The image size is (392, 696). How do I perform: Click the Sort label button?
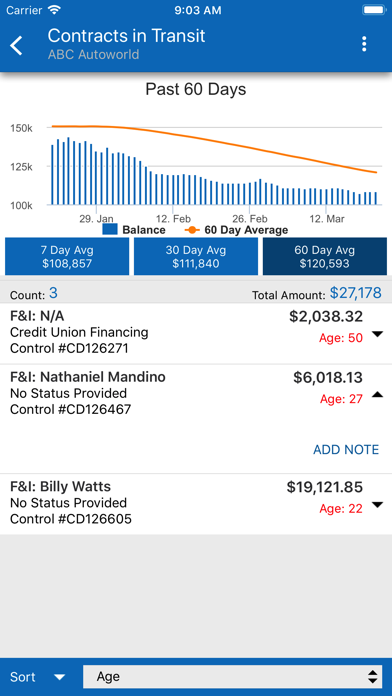(x=23, y=677)
